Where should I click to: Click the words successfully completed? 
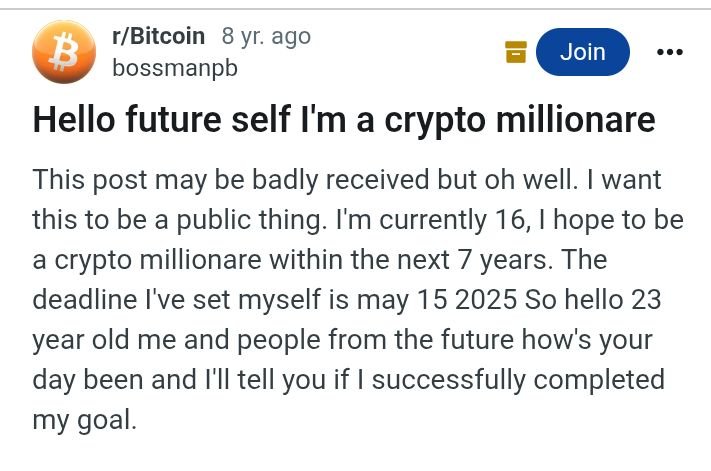(518, 380)
